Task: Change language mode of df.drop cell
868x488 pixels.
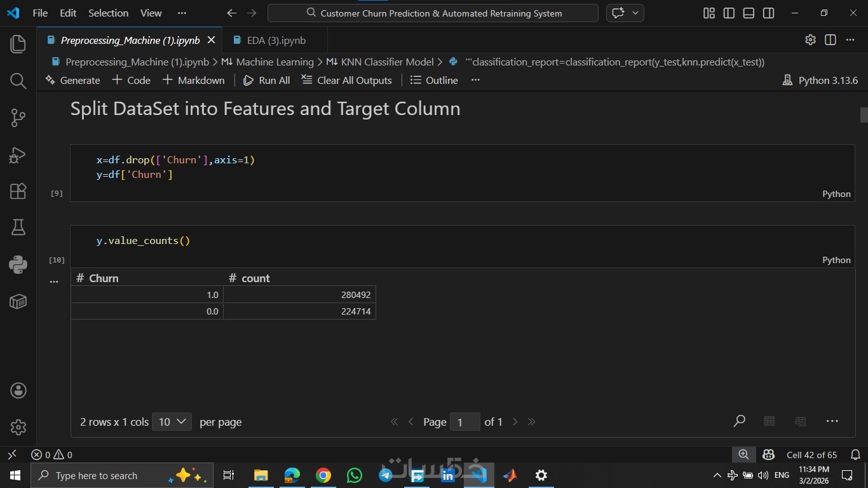Action: click(x=836, y=194)
